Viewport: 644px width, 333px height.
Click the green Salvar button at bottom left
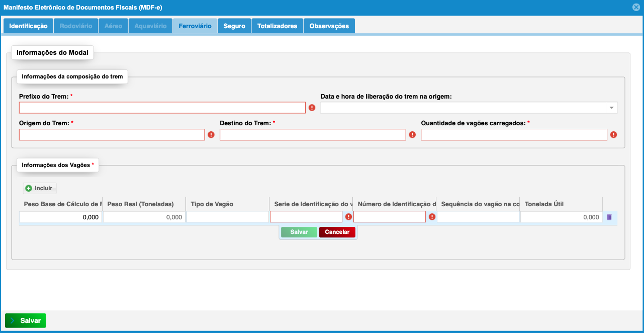click(x=26, y=320)
